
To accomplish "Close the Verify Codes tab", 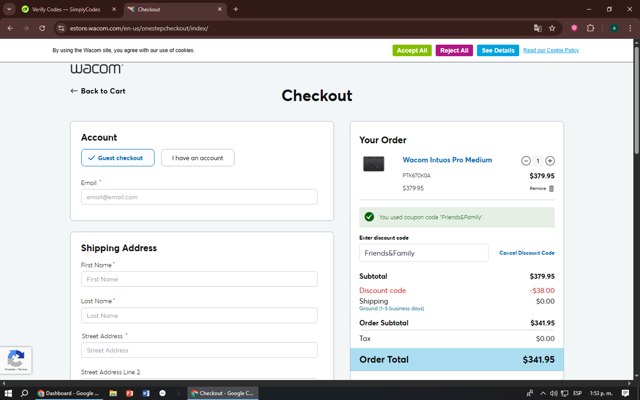I will 114,9.
